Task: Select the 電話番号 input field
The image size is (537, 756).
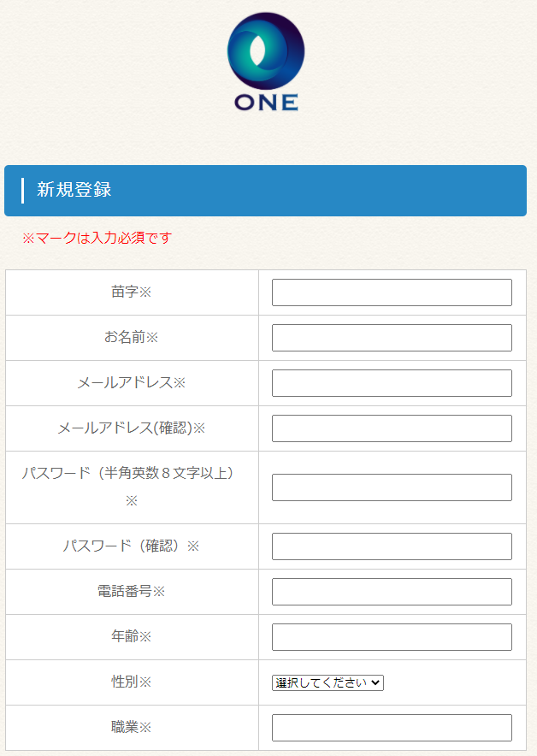Action: tap(392, 592)
